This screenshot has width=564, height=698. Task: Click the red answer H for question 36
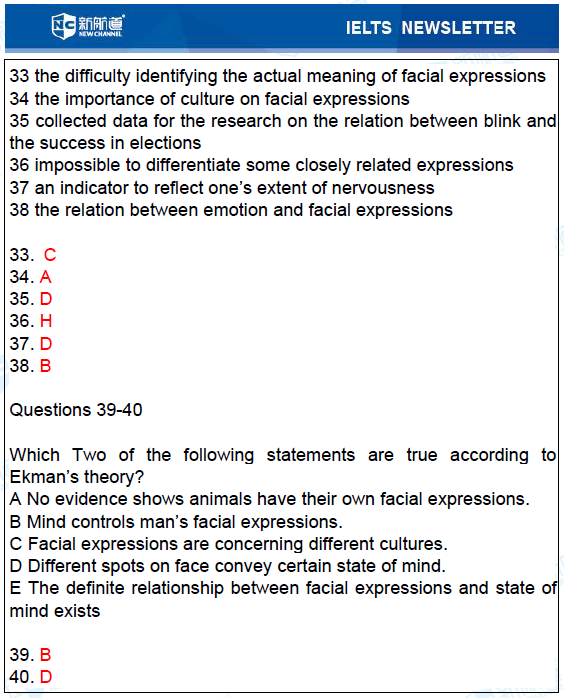46,321
